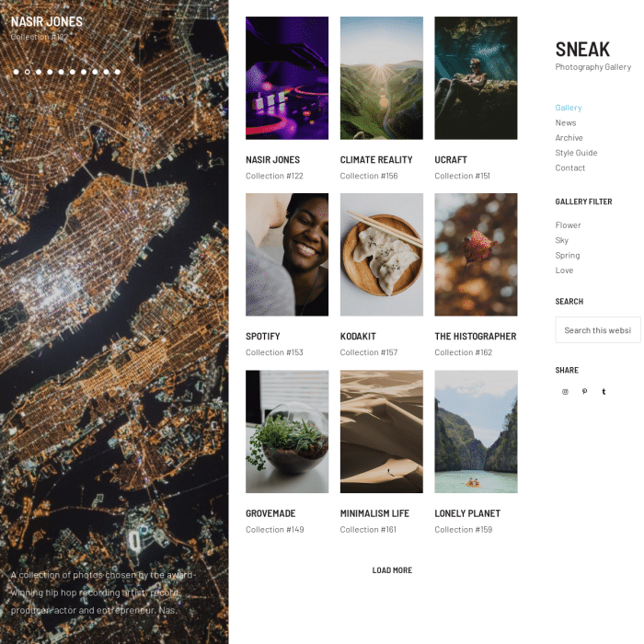Open the Gallery menu item
The height and width of the screenshot is (644, 644).
[x=569, y=108]
